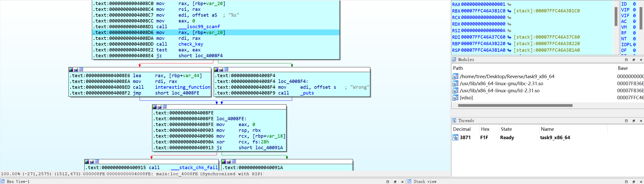Select the task9_x86_64 module path entry
This screenshot has height=184, width=644.
tap(507, 77)
